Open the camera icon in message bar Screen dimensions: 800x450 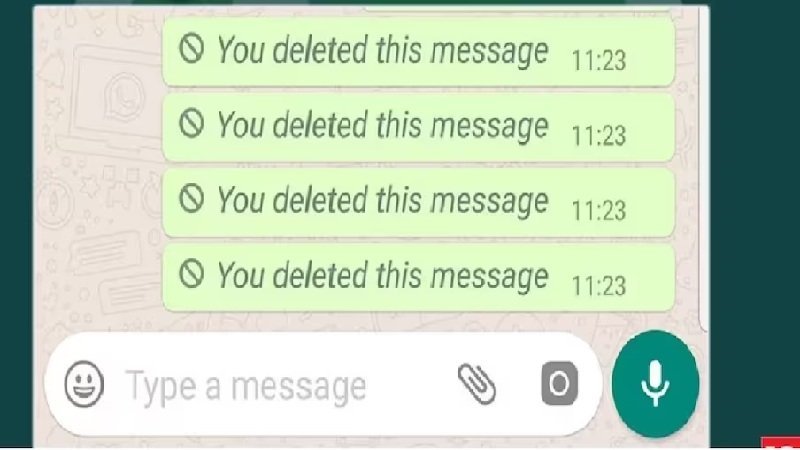[x=559, y=383]
